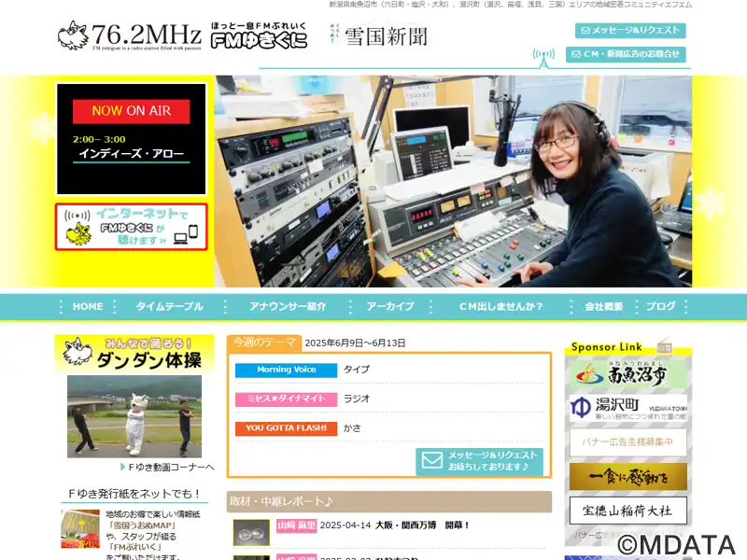Click the Morning Voice blue label
747x560 pixels.
click(x=287, y=370)
